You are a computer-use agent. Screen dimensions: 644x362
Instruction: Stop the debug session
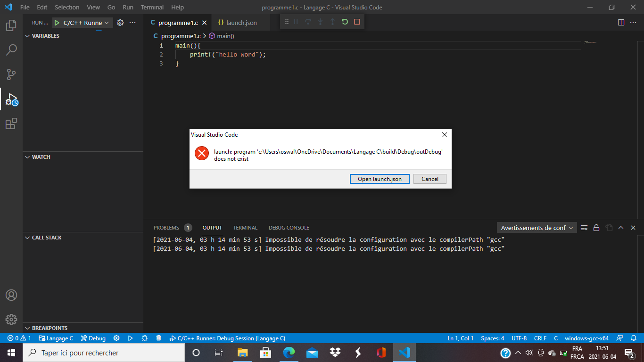click(x=357, y=22)
